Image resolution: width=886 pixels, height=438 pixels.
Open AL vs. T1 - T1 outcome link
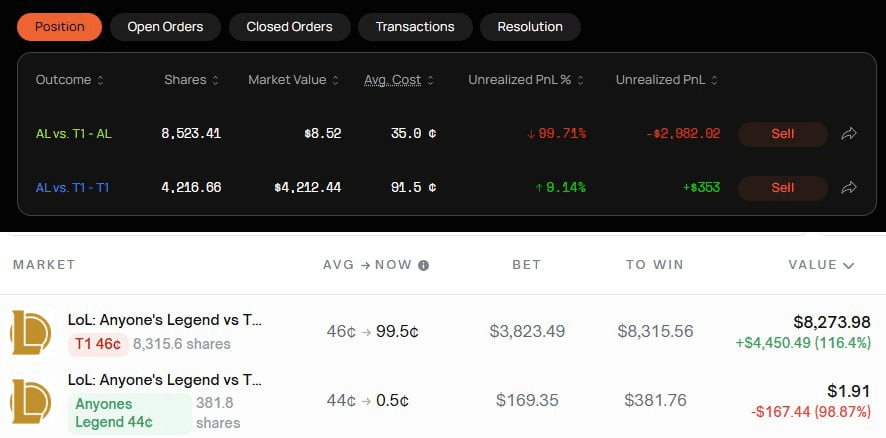pos(74,187)
